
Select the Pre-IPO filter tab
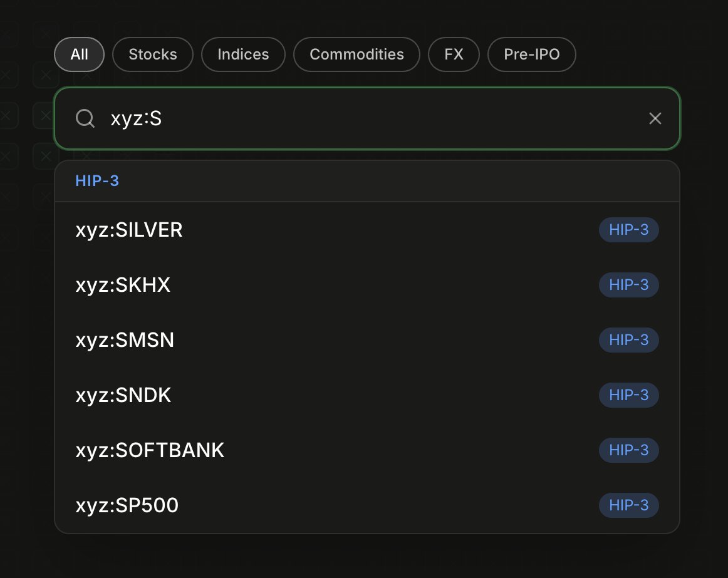[x=532, y=54]
